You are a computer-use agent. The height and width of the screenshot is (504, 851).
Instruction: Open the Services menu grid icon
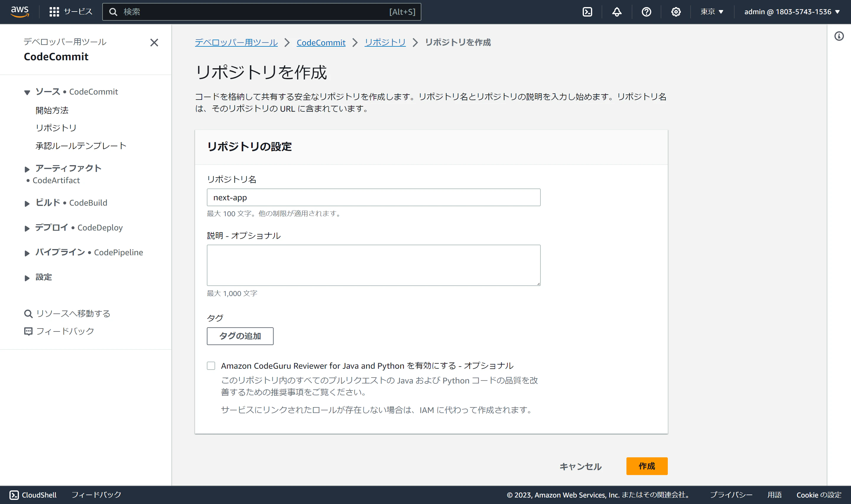pyautogui.click(x=54, y=12)
